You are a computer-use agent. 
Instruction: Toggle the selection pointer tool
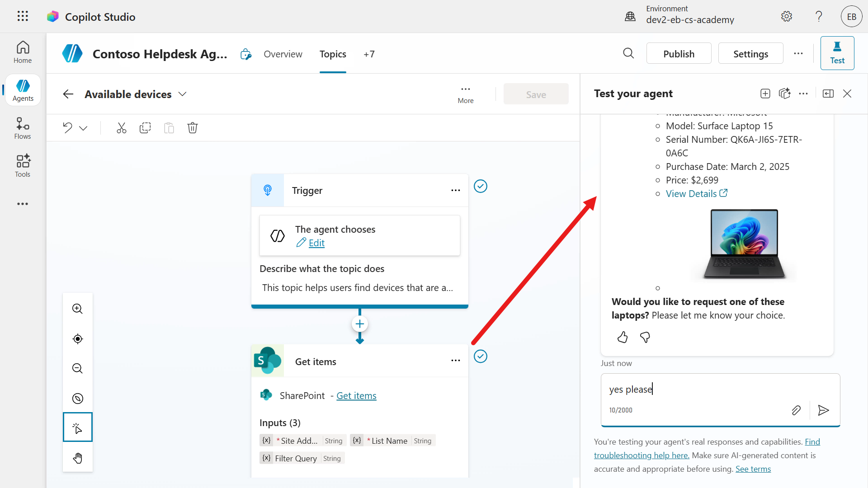tap(77, 427)
